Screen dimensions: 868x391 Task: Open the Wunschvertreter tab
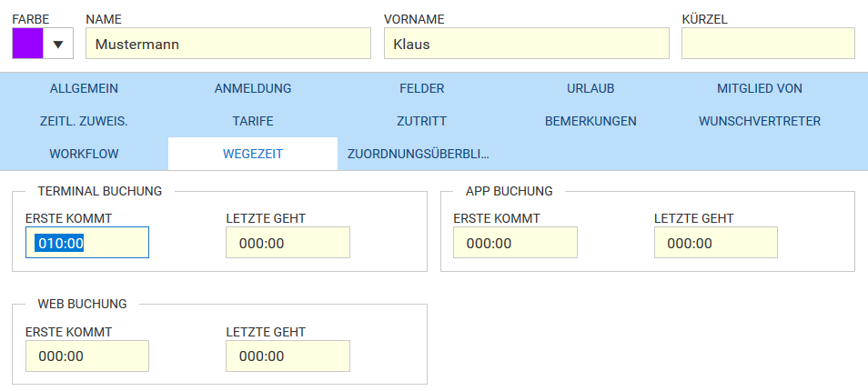tap(760, 121)
